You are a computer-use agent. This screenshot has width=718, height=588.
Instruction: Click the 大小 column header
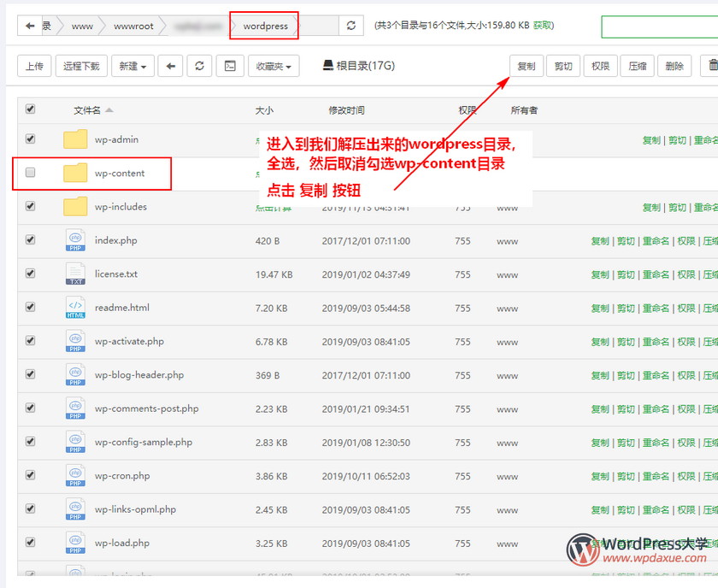coord(264,110)
